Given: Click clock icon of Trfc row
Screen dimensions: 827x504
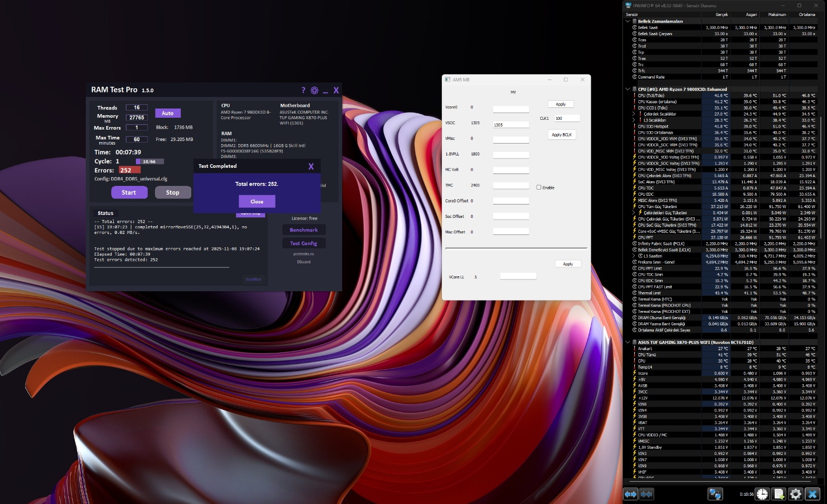Looking at the screenshot, I should click(x=635, y=71).
